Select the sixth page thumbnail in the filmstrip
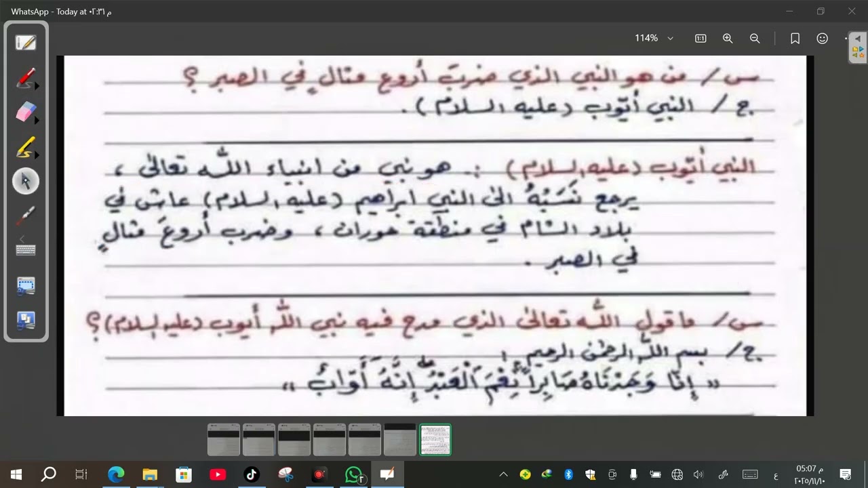Viewport: 868px width, 488px height. coord(400,440)
